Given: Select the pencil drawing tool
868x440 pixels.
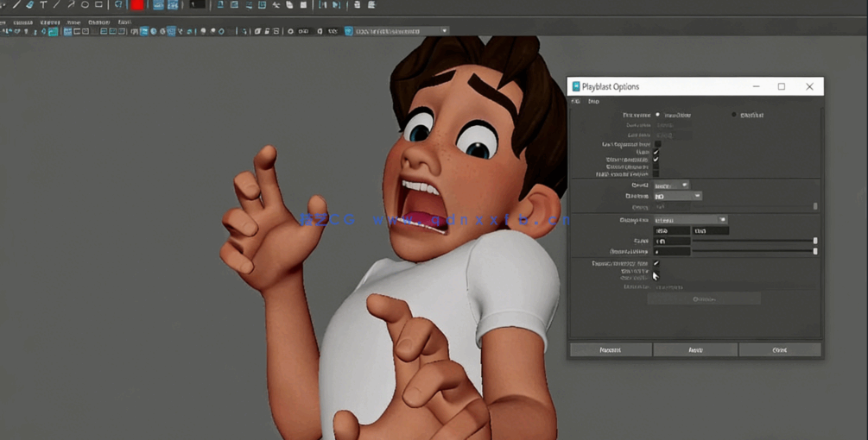Looking at the screenshot, I should [16, 5].
